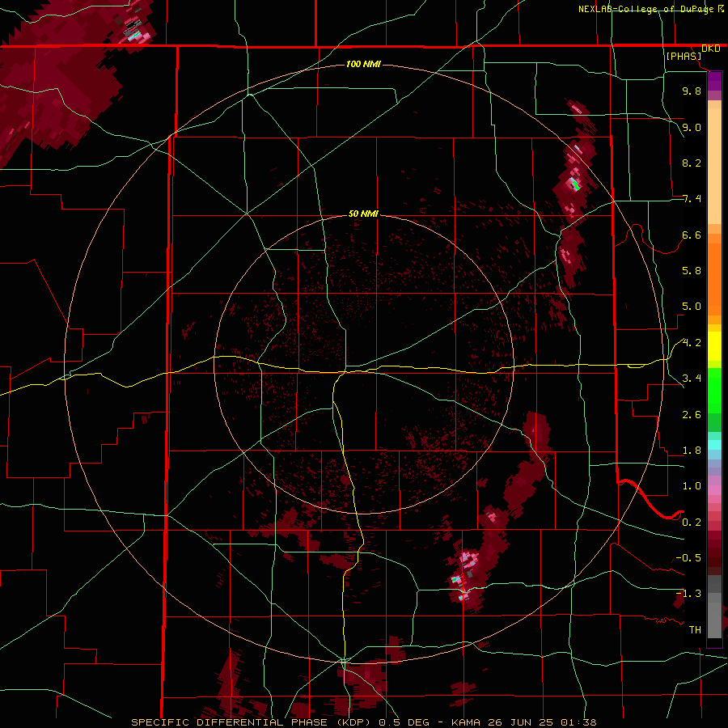Click the -0.5 value on the color scale
This screenshot has width=728, height=728.
[x=688, y=557]
